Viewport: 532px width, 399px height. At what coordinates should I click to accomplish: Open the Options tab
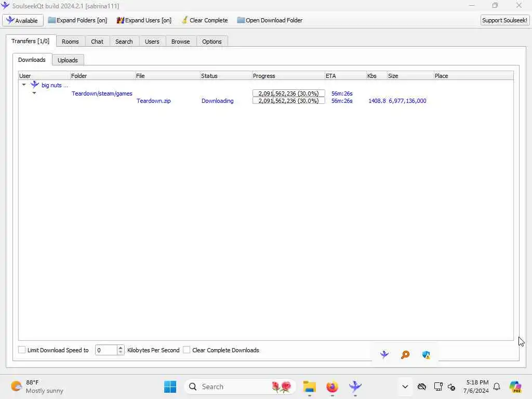coord(212,42)
